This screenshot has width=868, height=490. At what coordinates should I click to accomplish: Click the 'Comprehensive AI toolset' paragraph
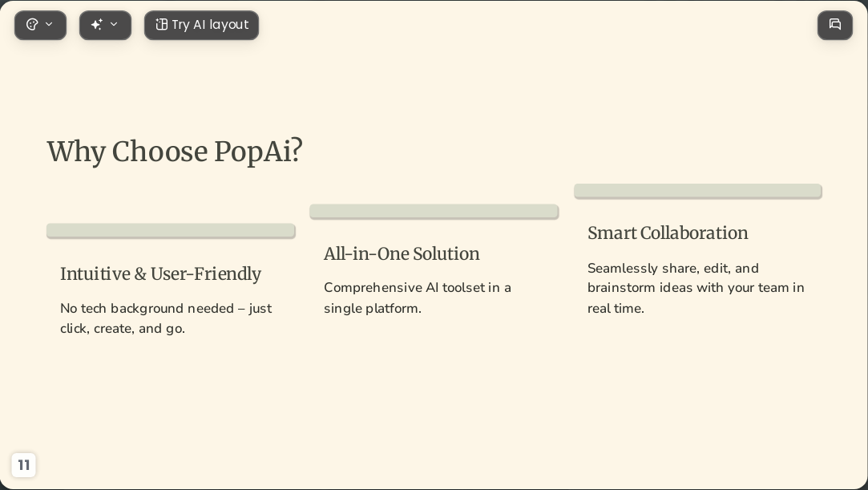(418, 298)
